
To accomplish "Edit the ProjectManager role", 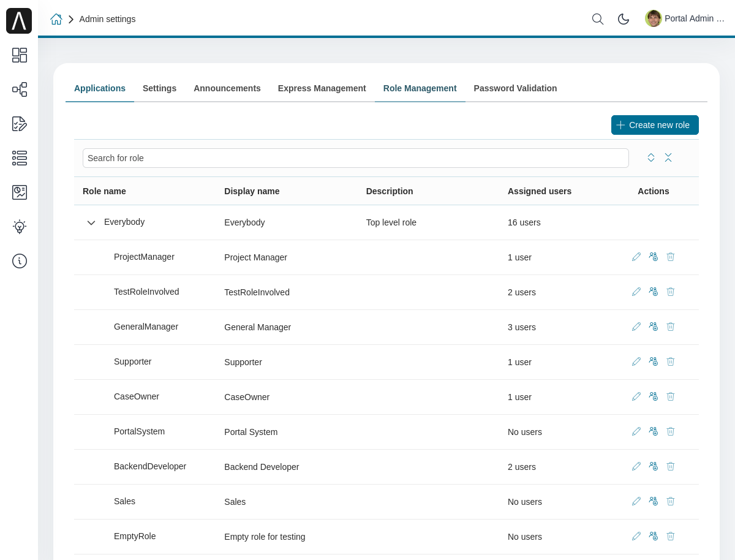I will point(636,257).
